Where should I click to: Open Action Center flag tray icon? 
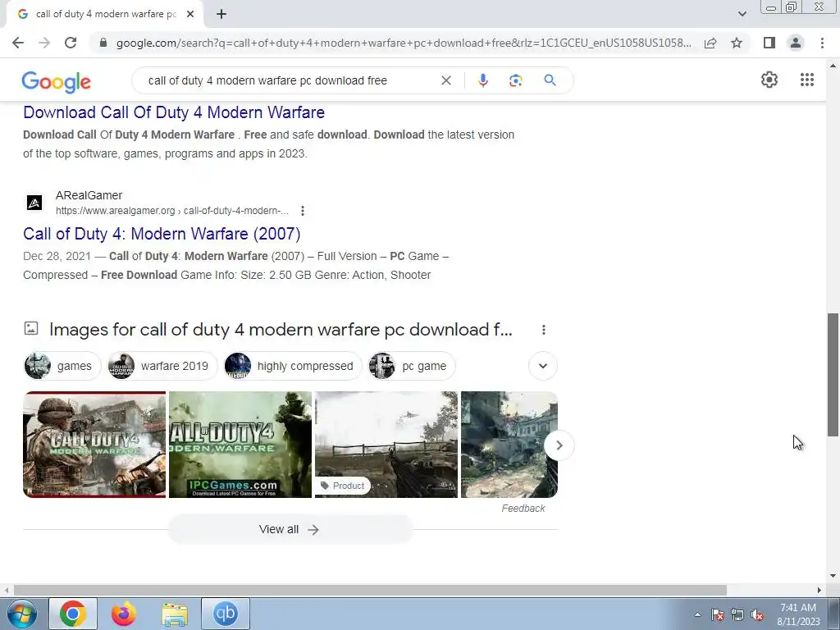pos(718,614)
